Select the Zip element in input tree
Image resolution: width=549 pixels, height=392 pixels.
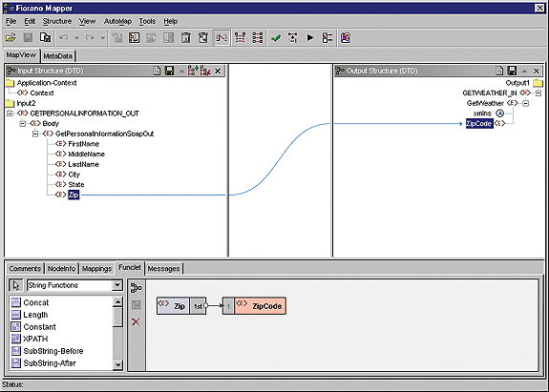pos(74,195)
